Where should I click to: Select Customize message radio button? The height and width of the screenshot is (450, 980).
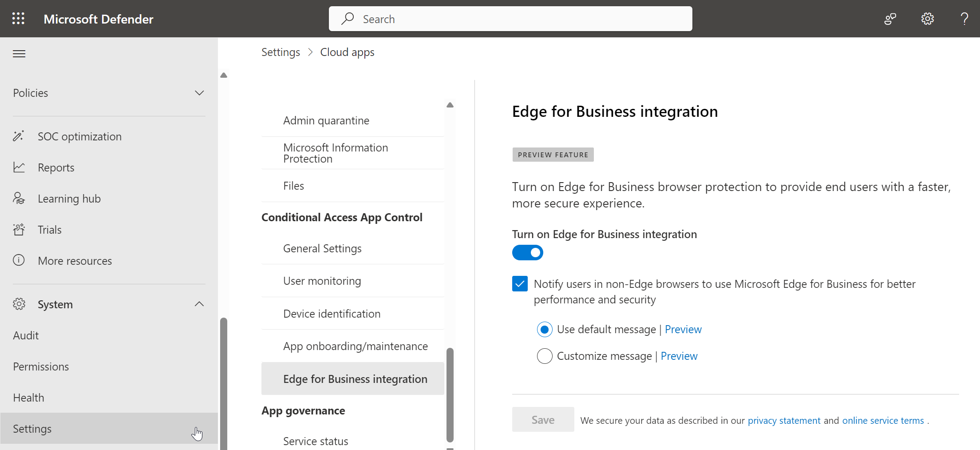tap(545, 356)
